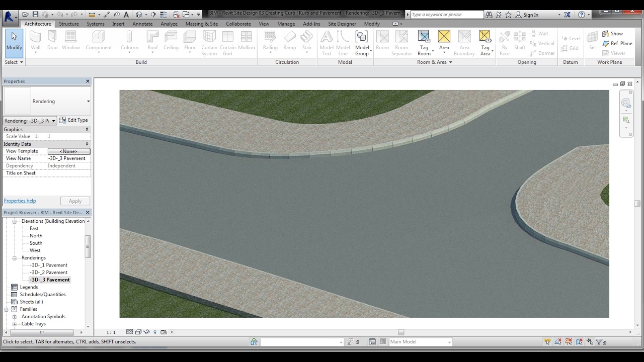Click the Model Group tool
The image size is (644, 362).
pos(362,43)
